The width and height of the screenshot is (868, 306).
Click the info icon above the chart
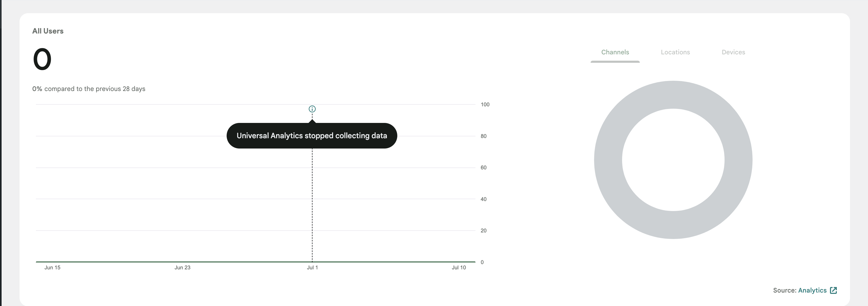(312, 109)
